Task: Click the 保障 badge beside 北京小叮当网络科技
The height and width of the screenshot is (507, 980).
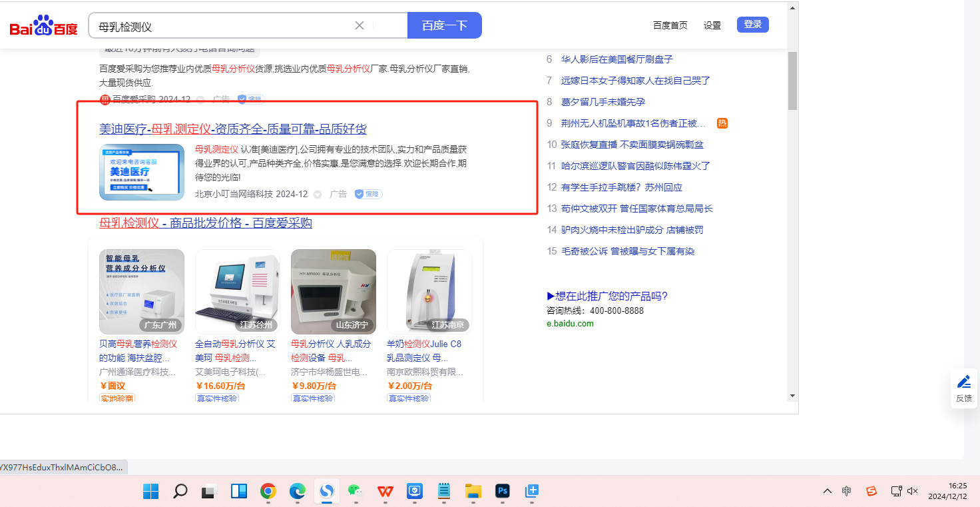Action: point(368,194)
